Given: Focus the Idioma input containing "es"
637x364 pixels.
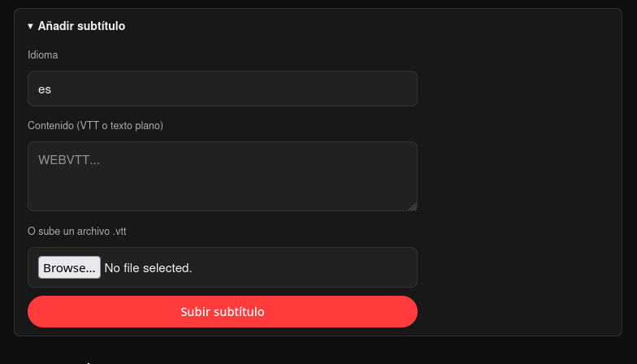Looking at the screenshot, I should (x=223, y=89).
